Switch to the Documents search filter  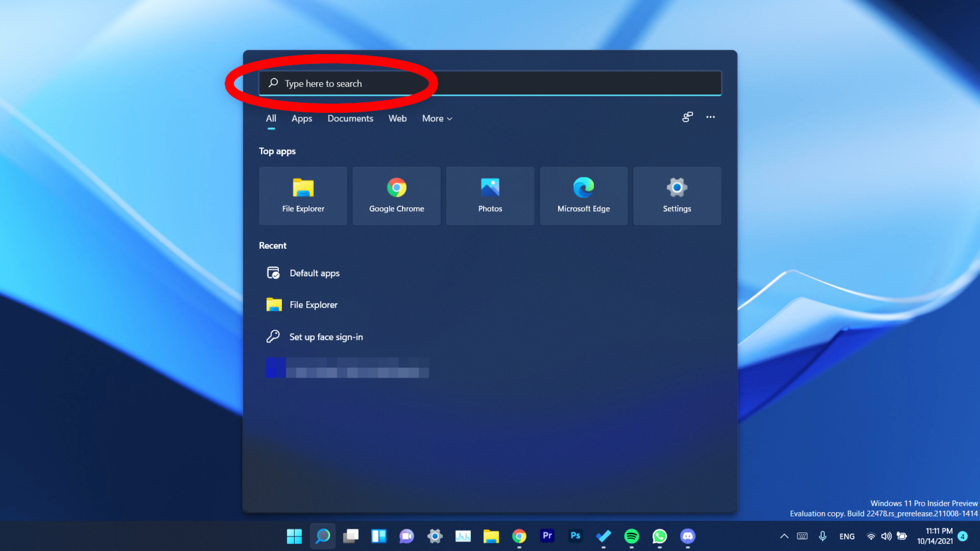[x=350, y=119]
